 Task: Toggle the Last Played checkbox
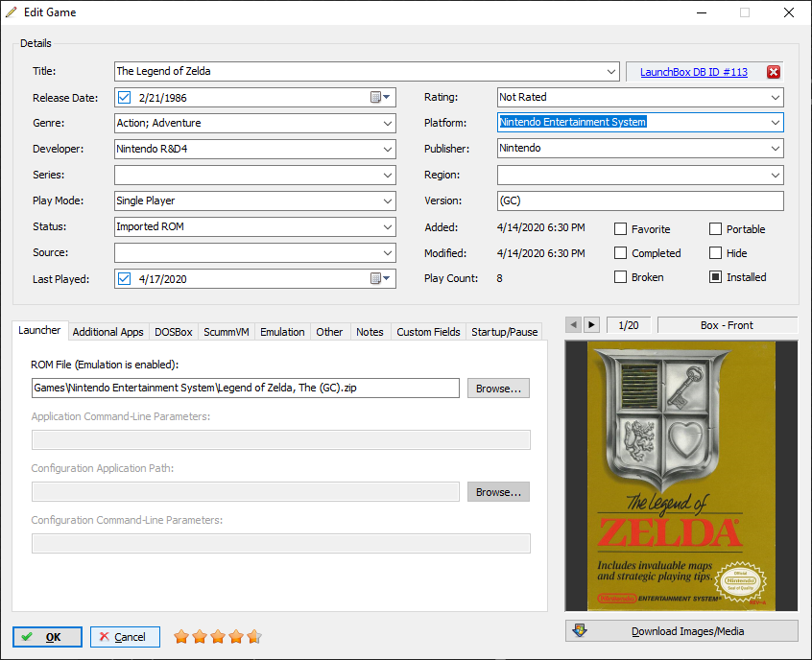tap(124, 278)
